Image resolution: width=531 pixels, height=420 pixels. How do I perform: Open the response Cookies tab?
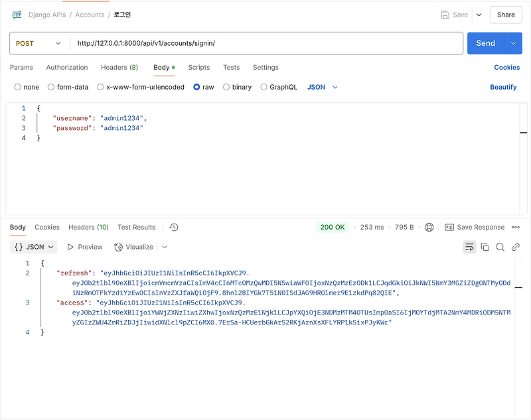tap(47, 227)
